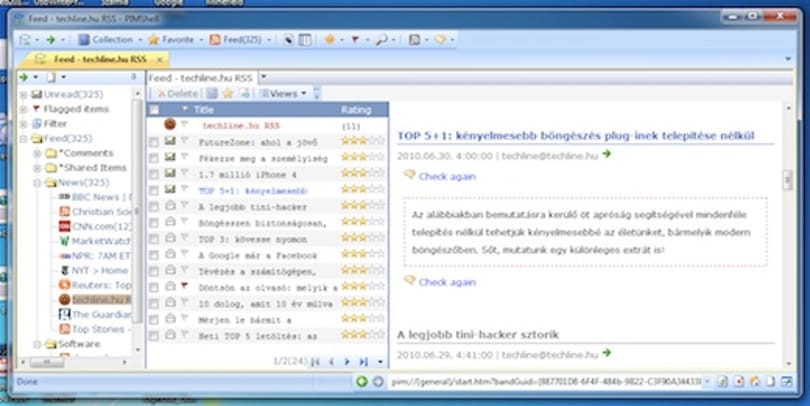Click the red flag icon in main toolbar
This screenshot has width=810, height=406.
pyautogui.click(x=355, y=40)
